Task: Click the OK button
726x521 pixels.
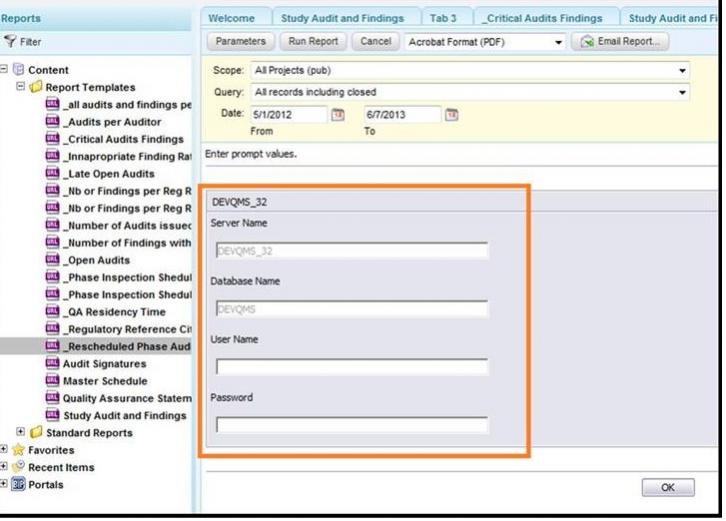Action: point(668,487)
